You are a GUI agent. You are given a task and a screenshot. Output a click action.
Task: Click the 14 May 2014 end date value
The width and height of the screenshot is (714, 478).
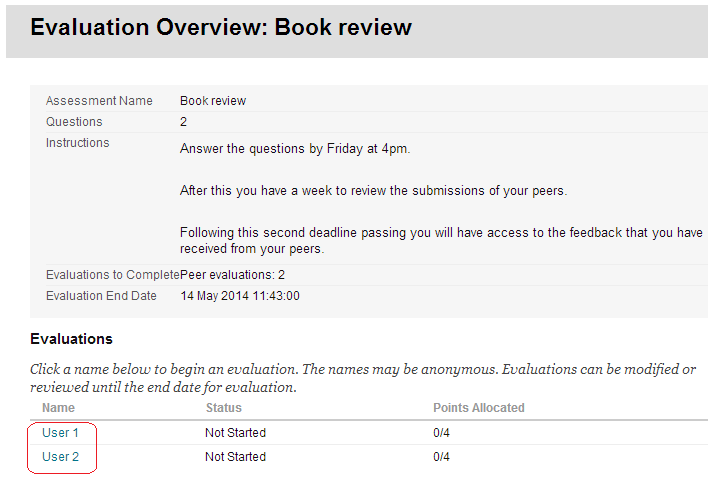tap(240, 296)
